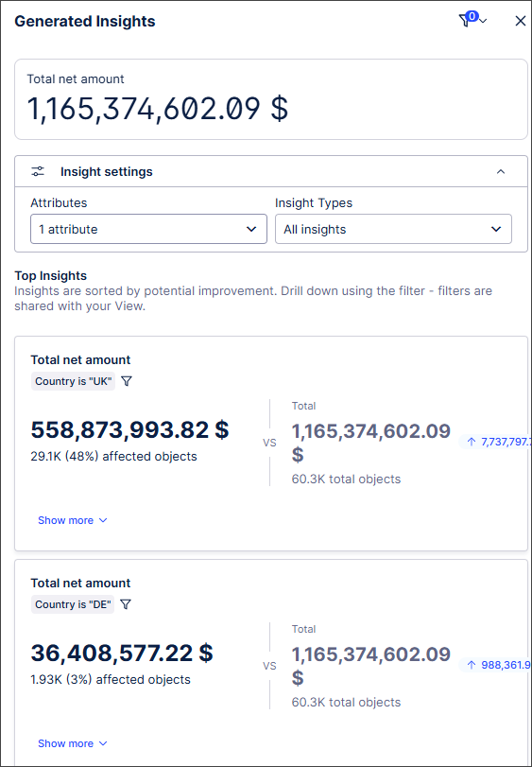The height and width of the screenshot is (767, 532).
Task: Click the Insight settings sliders icon
Action: coord(38,172)
